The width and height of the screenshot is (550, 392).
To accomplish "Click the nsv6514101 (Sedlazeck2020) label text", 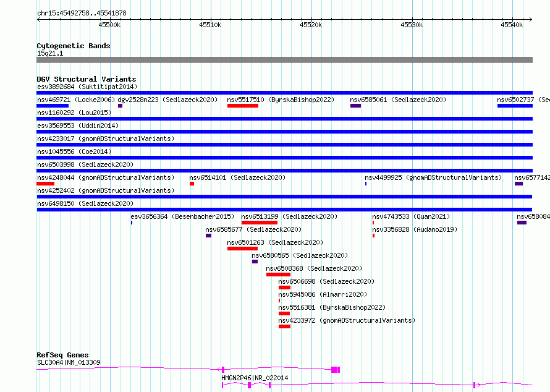I will click(x=237, y=177).
